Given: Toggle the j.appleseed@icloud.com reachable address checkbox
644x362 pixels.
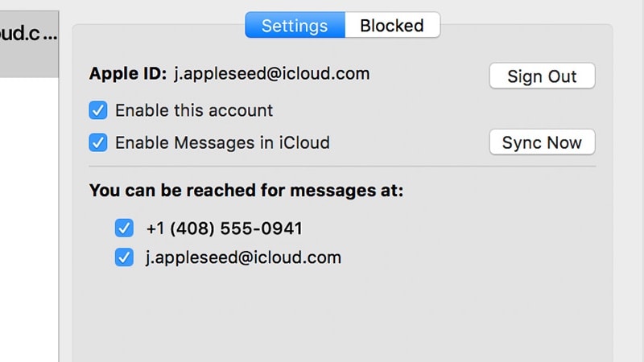Looking at the screenshot, I should [124, 257].
